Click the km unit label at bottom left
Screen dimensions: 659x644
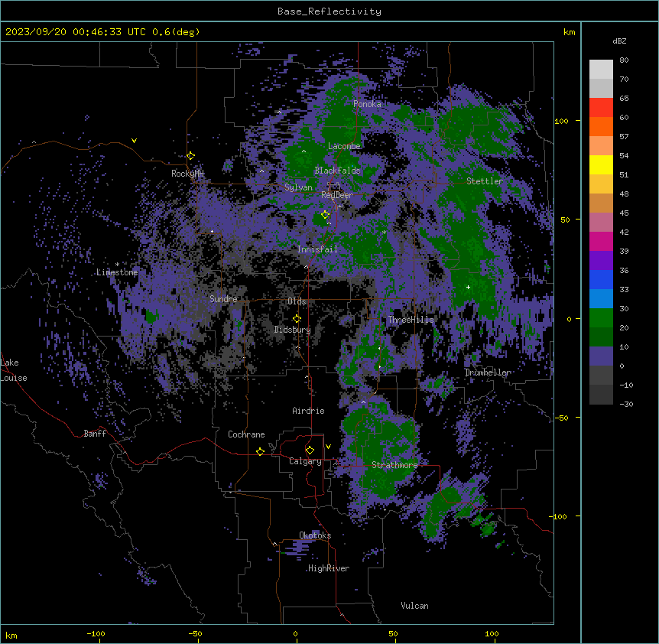[11, 635]
